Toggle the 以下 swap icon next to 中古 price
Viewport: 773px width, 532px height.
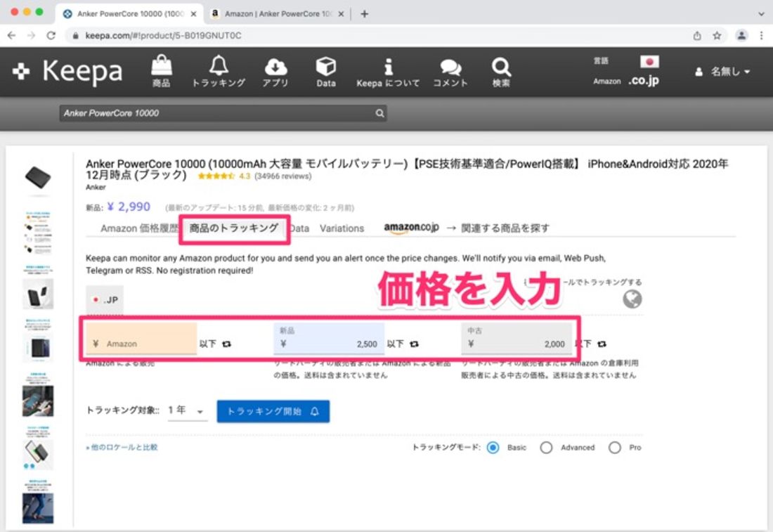(x=602, y=344)
